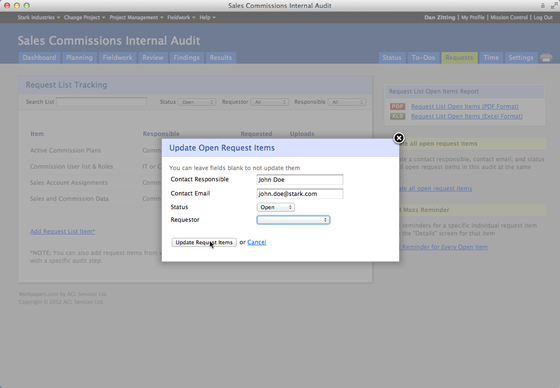Image resolution: width=560 pixels, height=388 pixels.
Task: Open the To-Dos tab
Action: [423, 58]
